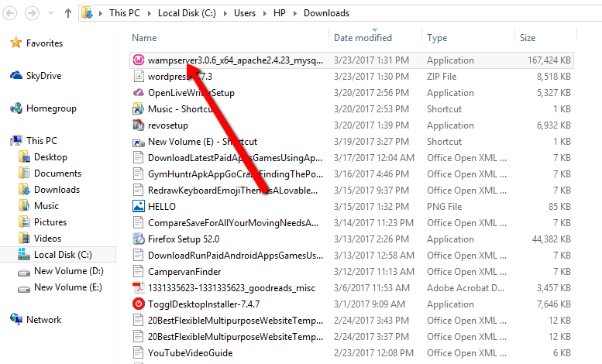Sort by the Name column header
This screenshot has height=364, width=602.
point(144,38)
